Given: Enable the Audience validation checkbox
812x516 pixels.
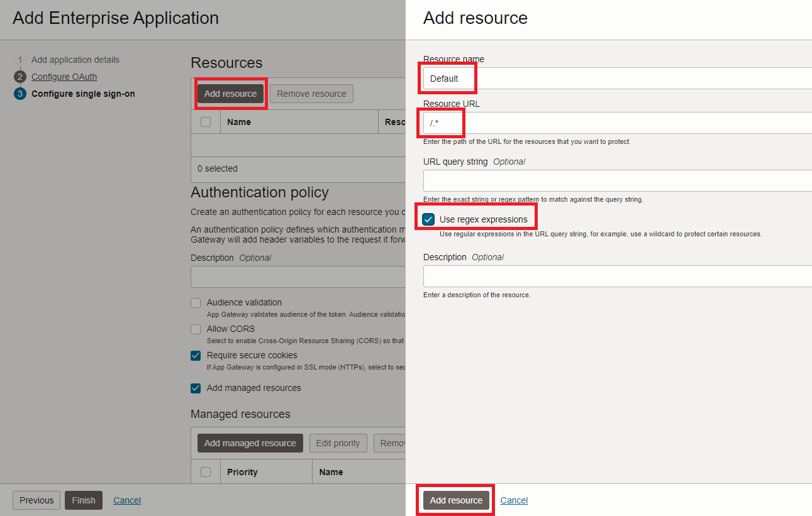Looking at the screenshot, I should tap(196, 302).
